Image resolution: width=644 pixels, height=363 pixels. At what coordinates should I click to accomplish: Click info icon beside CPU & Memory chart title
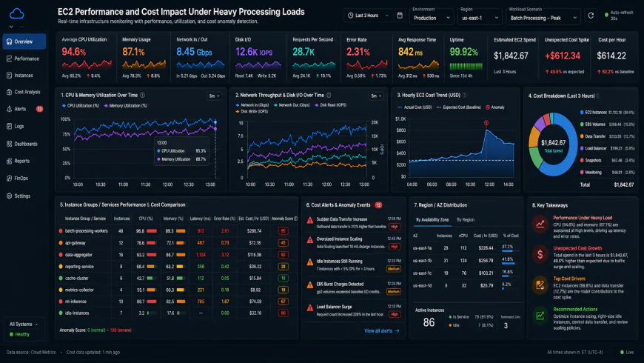tap(143, 95)
